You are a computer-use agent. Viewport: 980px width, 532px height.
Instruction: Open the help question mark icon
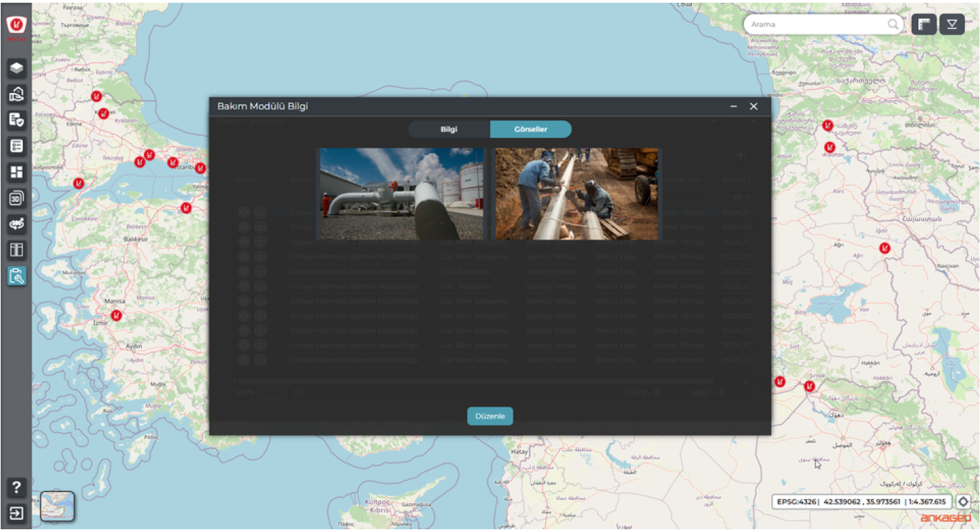17,488
